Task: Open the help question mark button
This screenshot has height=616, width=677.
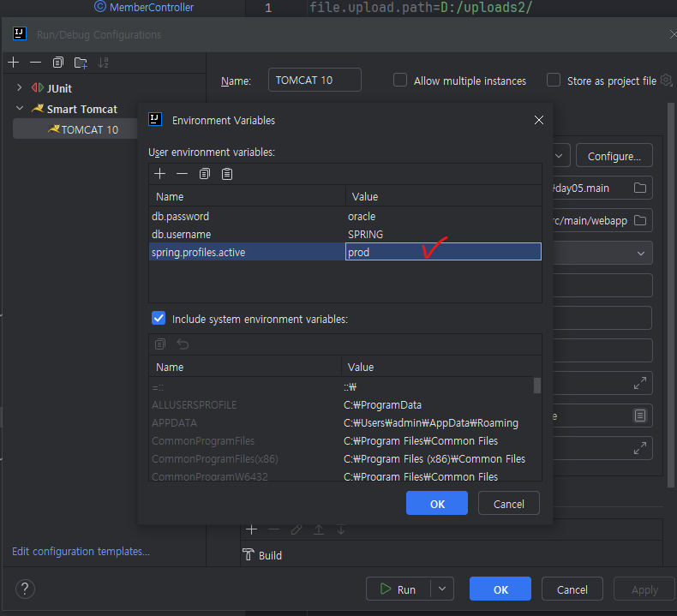Action: pos(25,589)
